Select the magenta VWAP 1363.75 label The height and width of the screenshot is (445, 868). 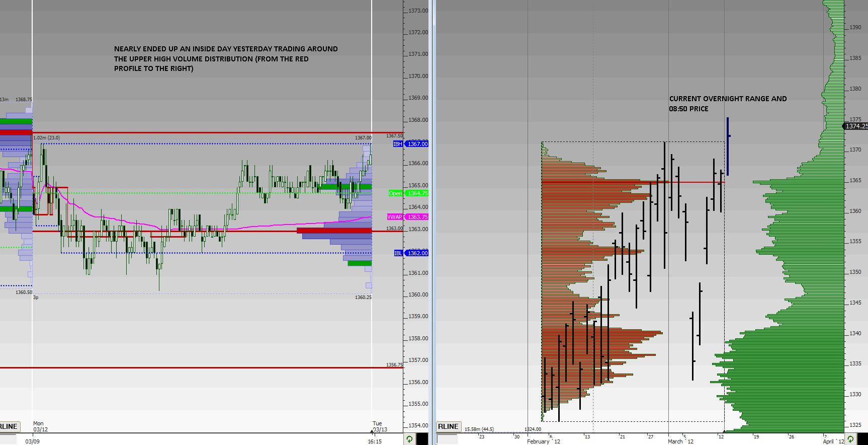coord(407,217)
